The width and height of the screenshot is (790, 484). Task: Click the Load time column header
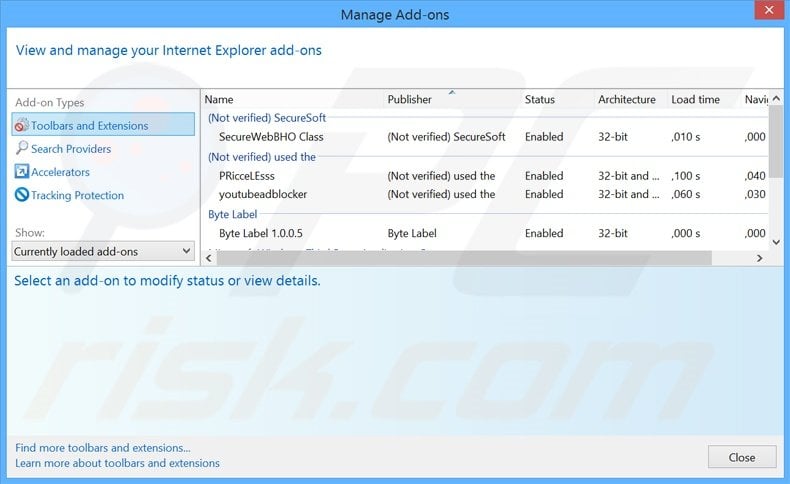coord(696,99)
